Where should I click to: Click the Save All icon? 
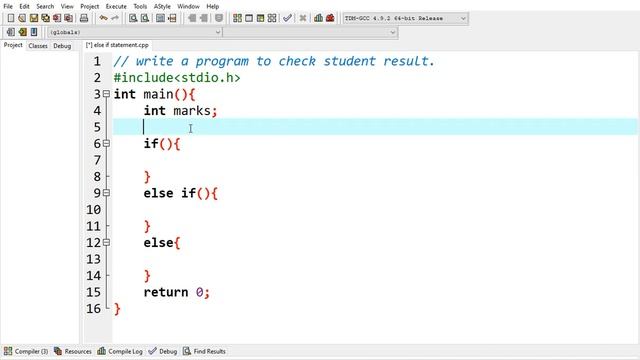point(45,18)
